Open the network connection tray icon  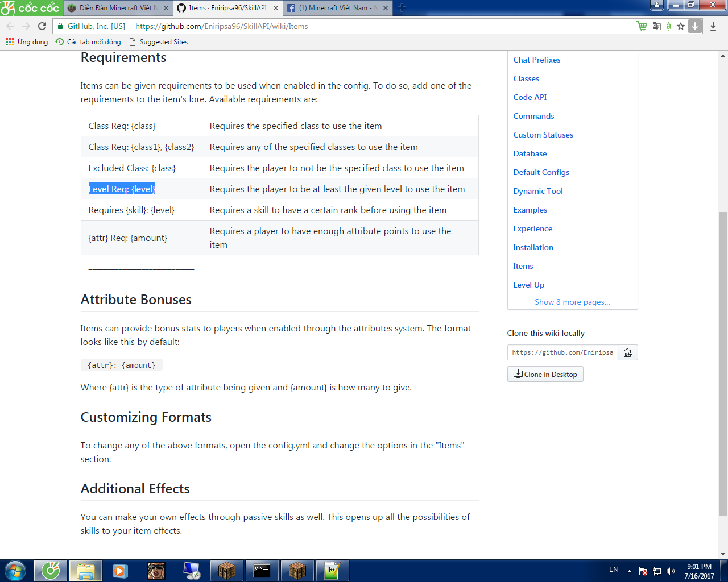(657, 571)
